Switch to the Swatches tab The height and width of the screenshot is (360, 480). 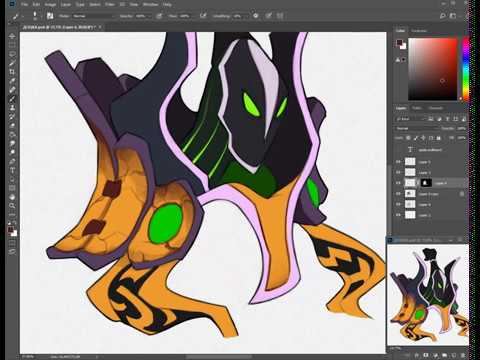tap(419, 31)
